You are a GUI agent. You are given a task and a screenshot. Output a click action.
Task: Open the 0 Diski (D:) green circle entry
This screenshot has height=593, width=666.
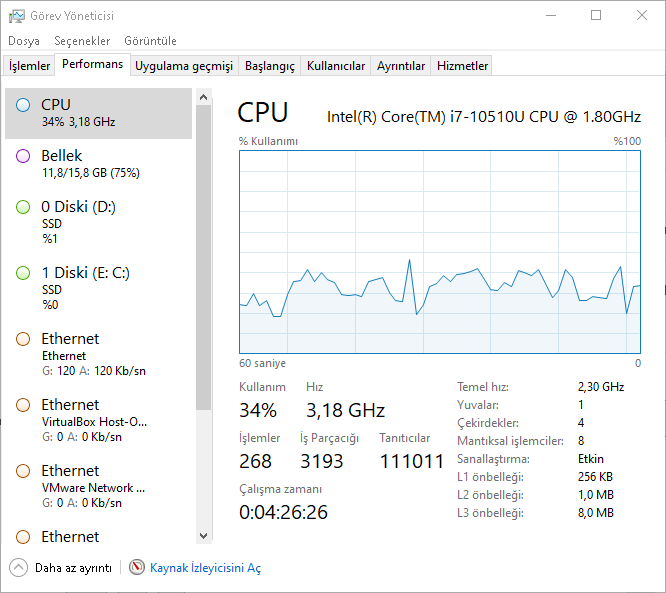tap(23, 207)
